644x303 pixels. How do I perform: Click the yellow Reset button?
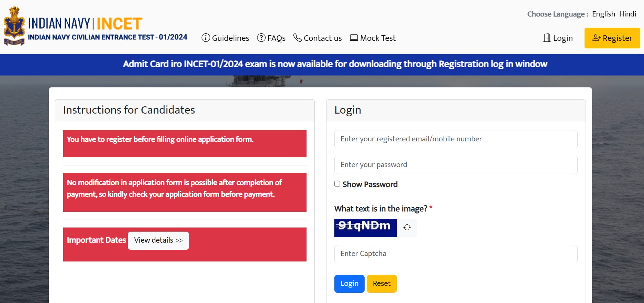[382, 284]
